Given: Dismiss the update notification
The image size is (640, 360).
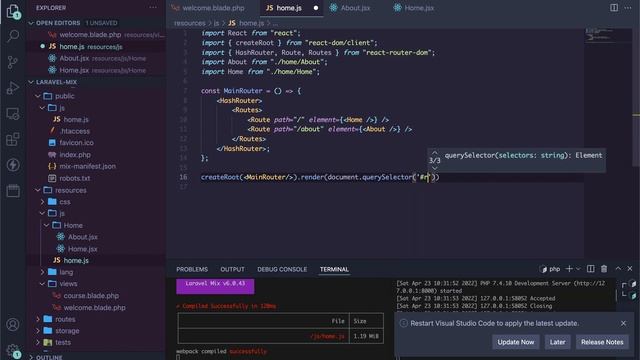Looking at the screenshot, I should click(623, 323).
